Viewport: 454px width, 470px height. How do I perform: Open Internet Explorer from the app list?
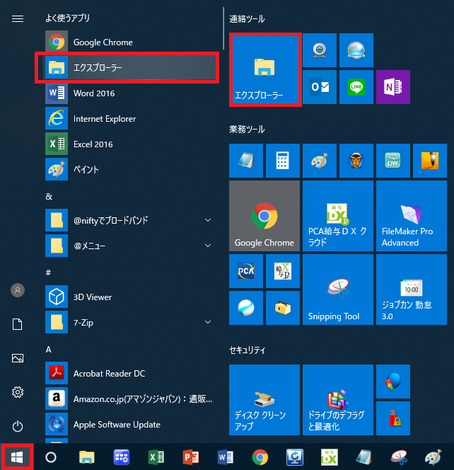[131, 119]
